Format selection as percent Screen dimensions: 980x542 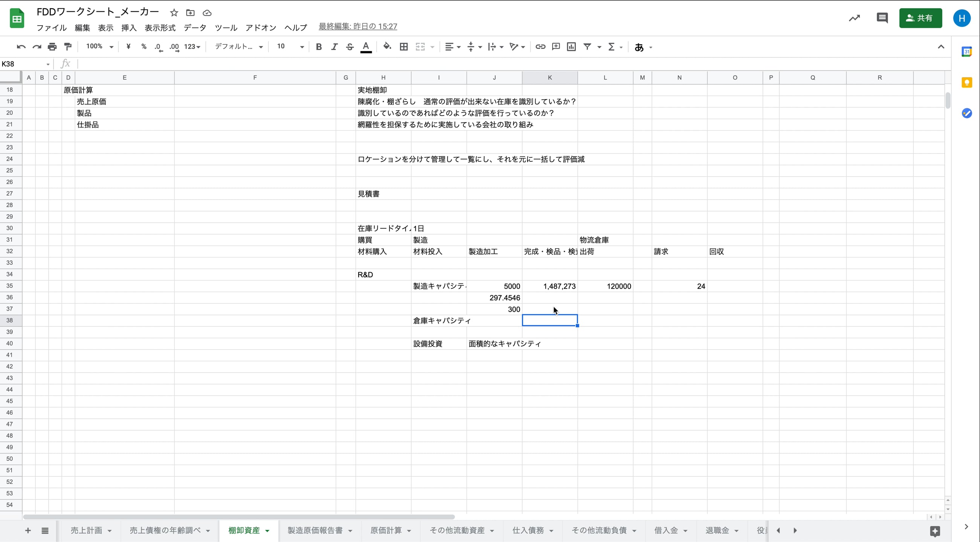pyautogui.click(x=143, y=46)
